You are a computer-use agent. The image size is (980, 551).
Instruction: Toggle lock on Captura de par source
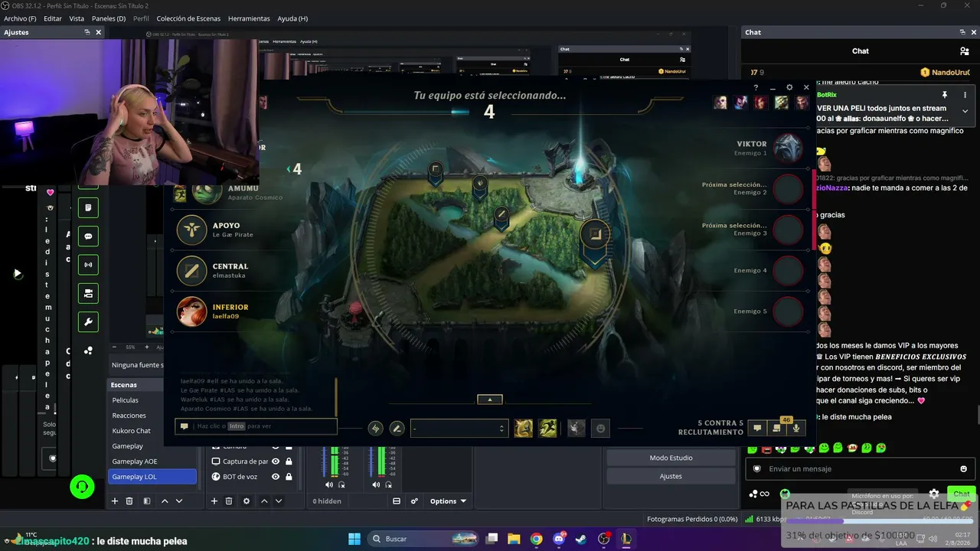[289, 461]
